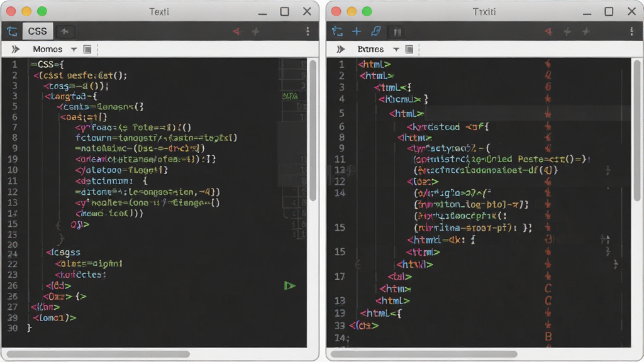644x362 pixels.
Task: Click the horizontal scrollbar of the Texti window
Action: [98, 353]
